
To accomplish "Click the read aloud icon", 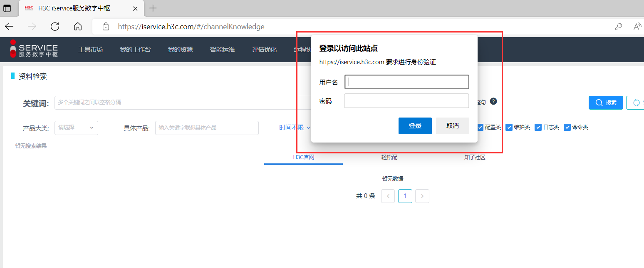I will 637,27.
